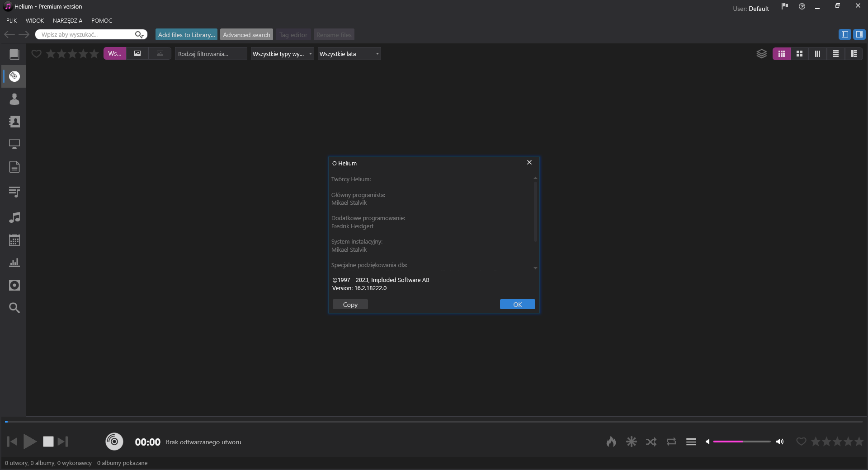Open the document page icon in sidebar
The height and width of the screenshot is (470, 868).
point(14,167)
